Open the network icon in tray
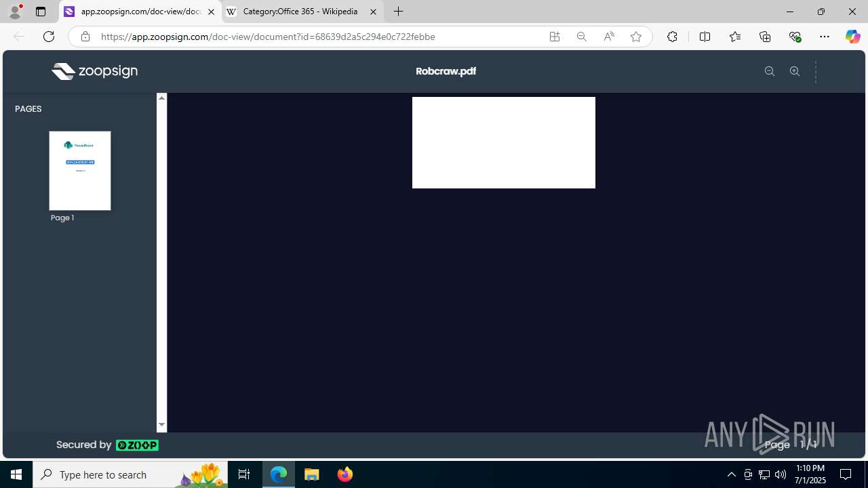The width and height of the screenshot is (868, 488). tap(764, 474)
